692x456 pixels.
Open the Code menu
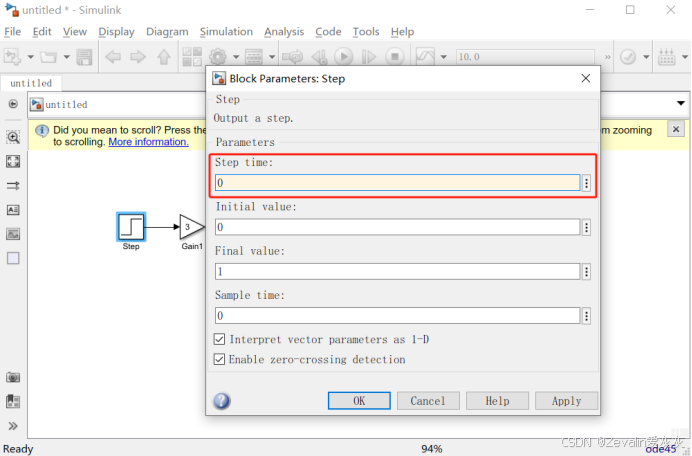tap(328, 32)
